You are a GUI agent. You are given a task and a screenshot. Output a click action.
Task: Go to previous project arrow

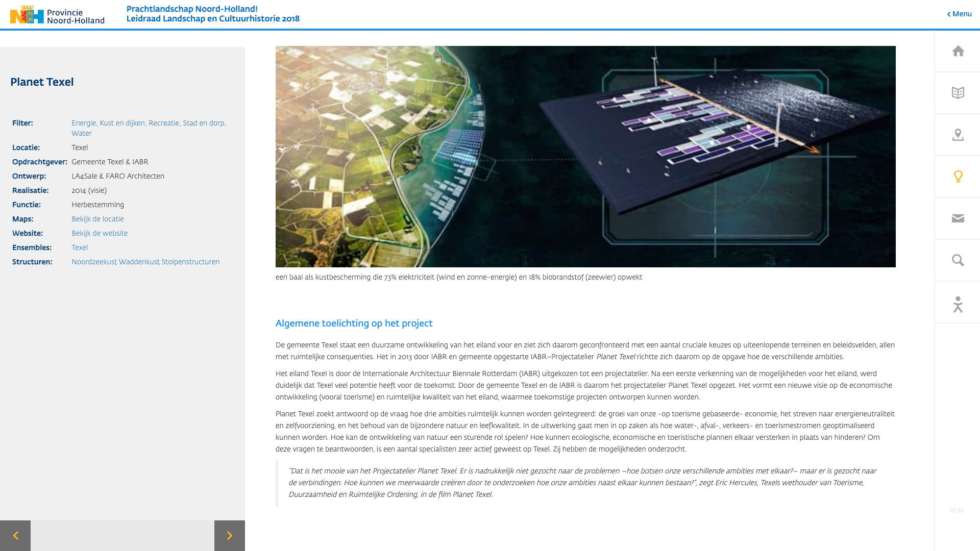(x=15, y=536)
